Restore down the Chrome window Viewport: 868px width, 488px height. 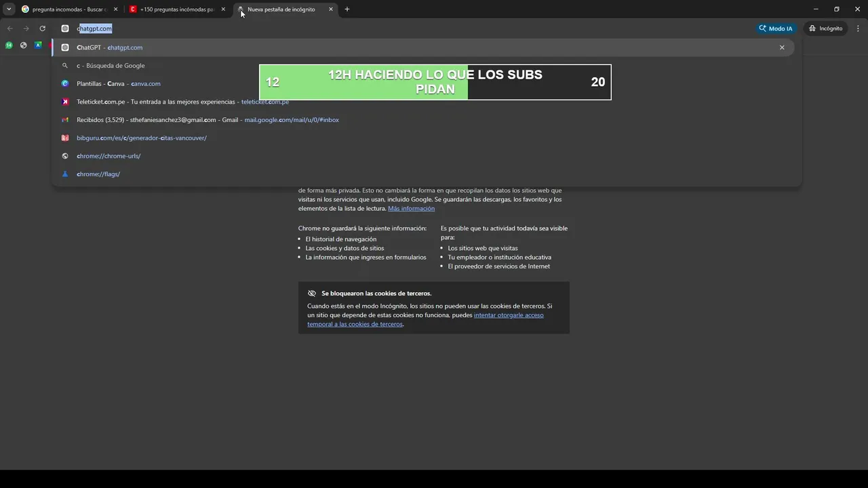[837, 9]
